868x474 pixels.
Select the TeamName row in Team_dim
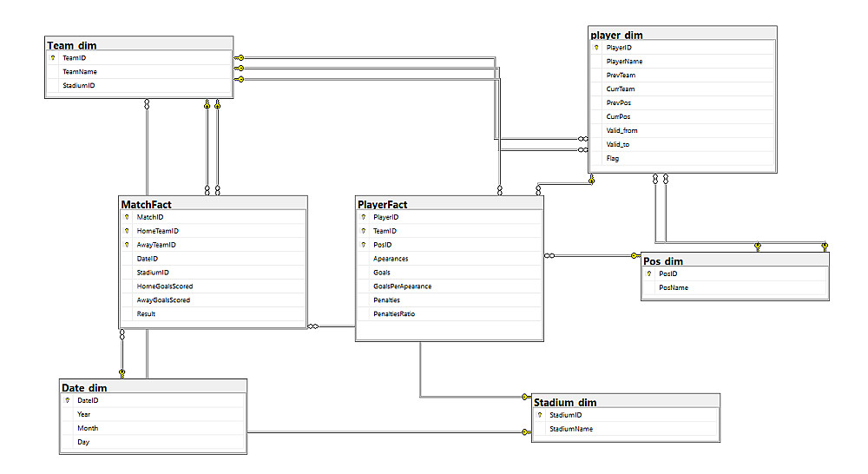(138, 71)
